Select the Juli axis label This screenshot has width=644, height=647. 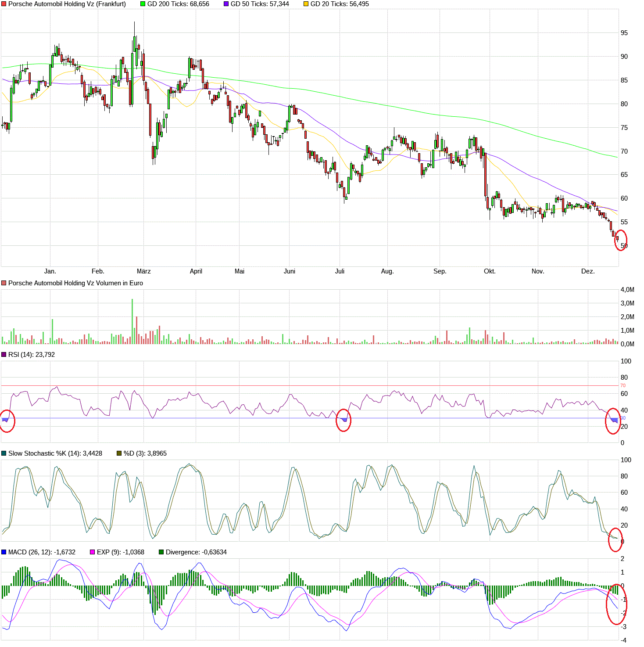click(x=340, y=271)
